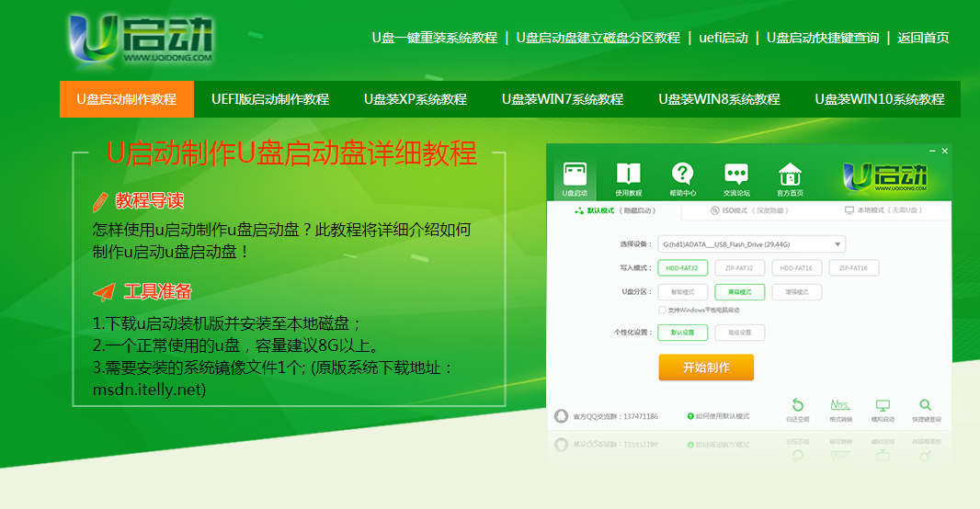Click the 官方QQ交流群：137471186 text
This screenshot has height=509, width=980.
pyautogui.click(x=616, y=416)
